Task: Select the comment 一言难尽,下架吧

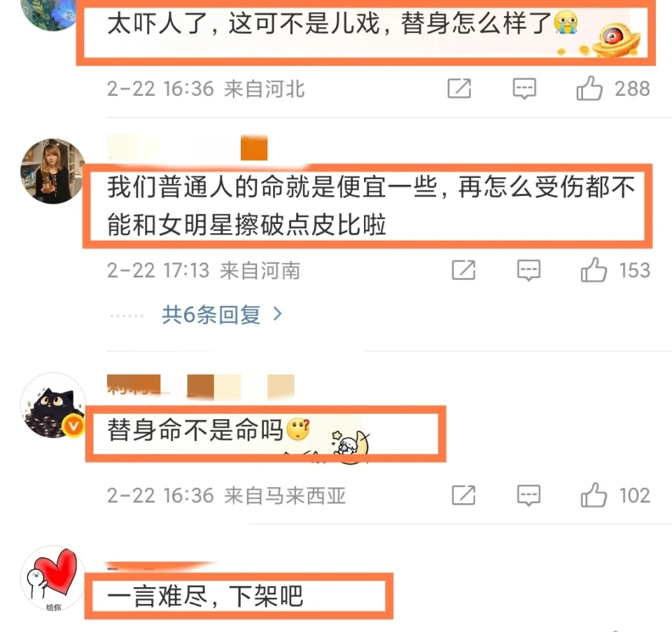Action: point(205,596)
